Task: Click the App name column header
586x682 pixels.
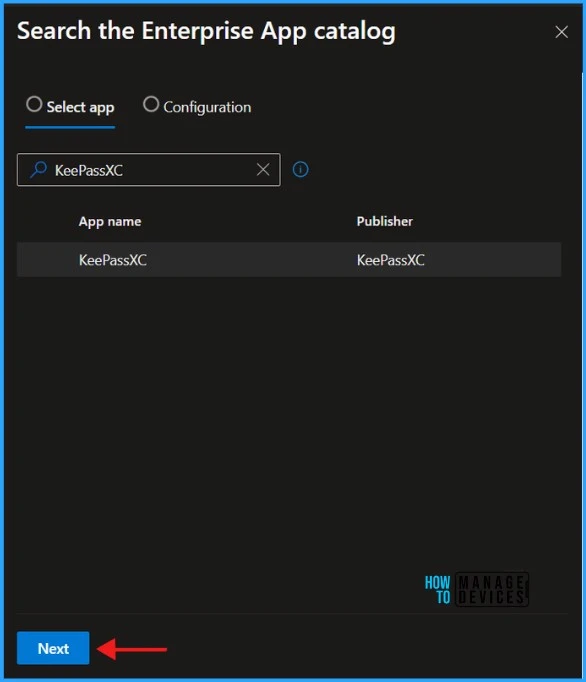Action: 110,221
